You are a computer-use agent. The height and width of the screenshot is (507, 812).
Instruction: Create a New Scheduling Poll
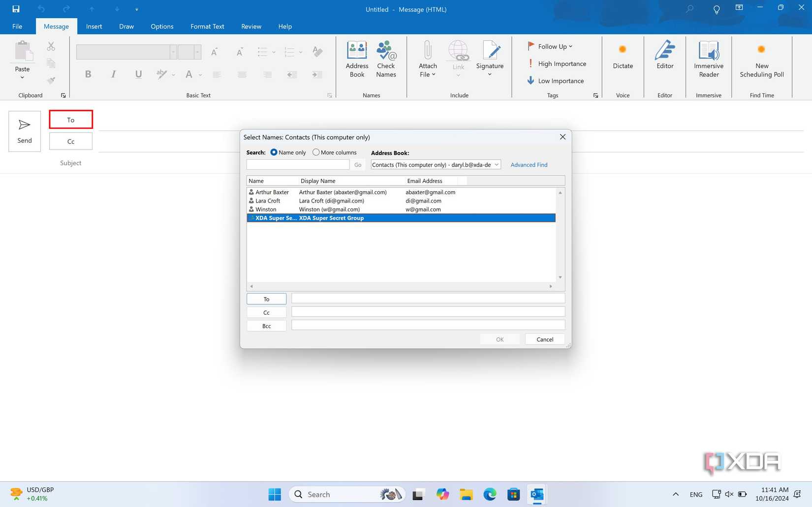pyautogui.click(x=761, y=59)
